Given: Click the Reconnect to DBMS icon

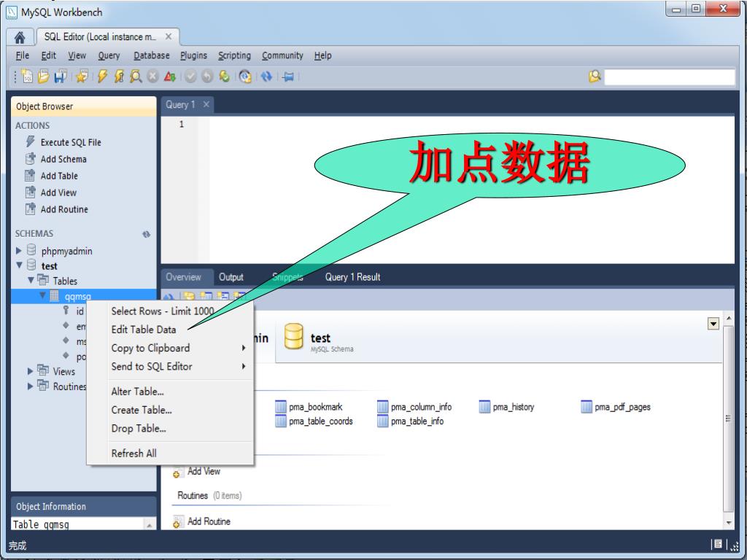Looking at the screenshot, I should coord(245,76).
